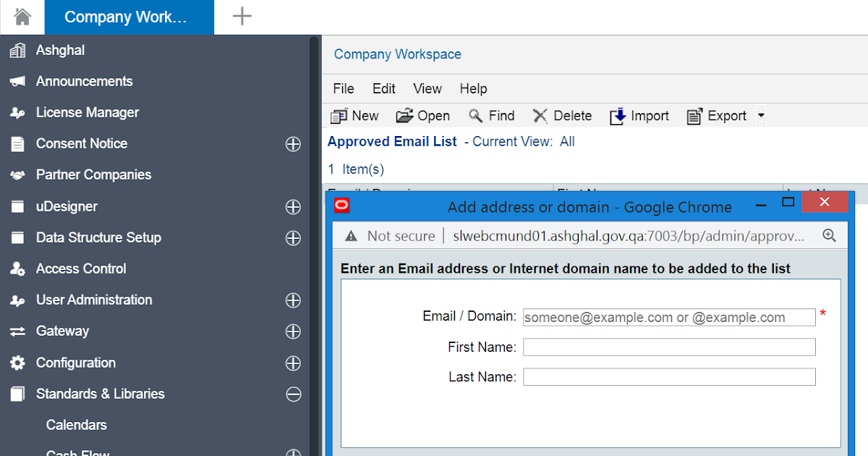868x456 pixels.
Task: Open the Announcements module icon
Action: pyautogui.click(x=17, y=81)
